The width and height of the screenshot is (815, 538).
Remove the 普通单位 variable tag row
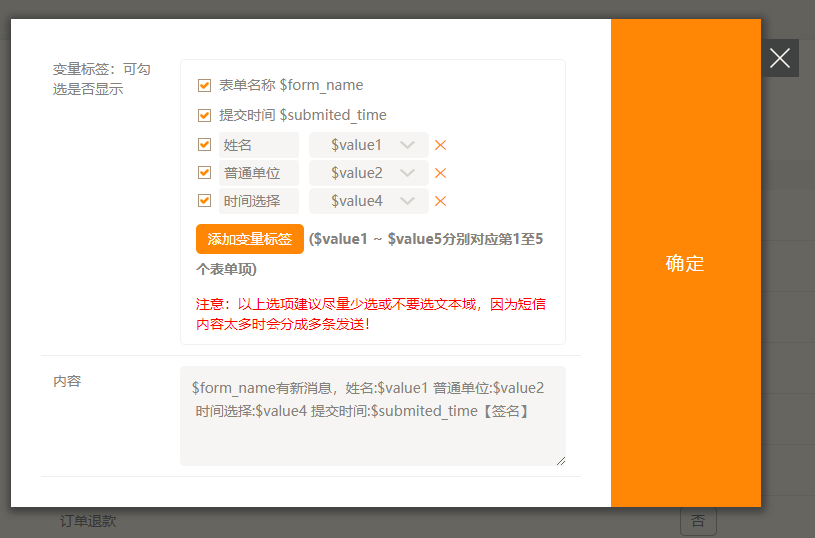point(440,173)
